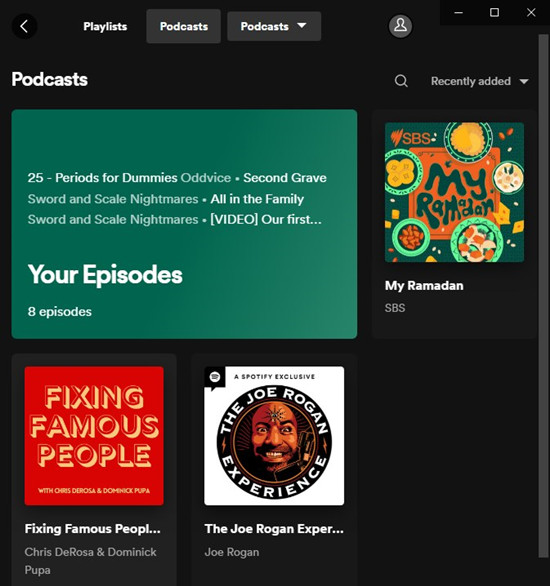Viewport: 550px width, 586px height.
Task: Open the user profile icon
Action: click(400, 26)
